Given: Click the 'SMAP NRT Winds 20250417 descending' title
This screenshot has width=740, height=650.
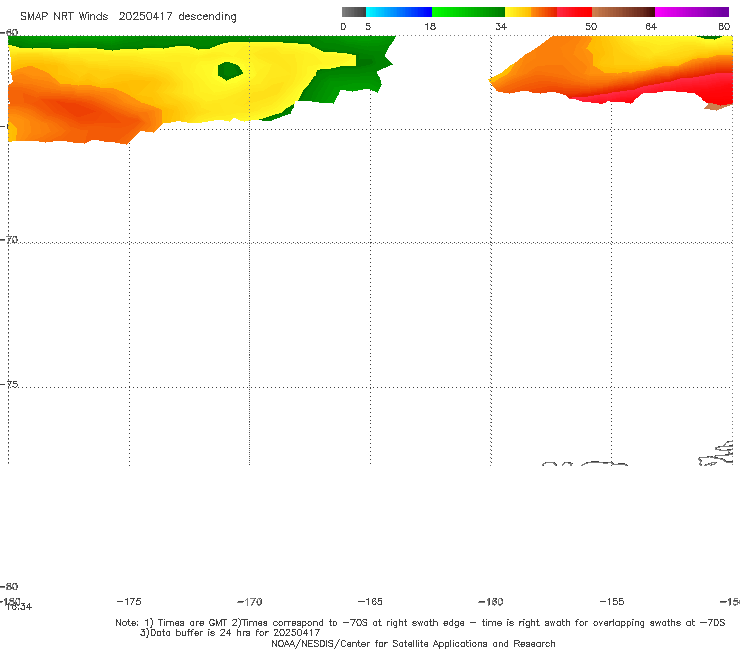Looking at the screenshot, I should pyautogui.click(x=128, y=16).
